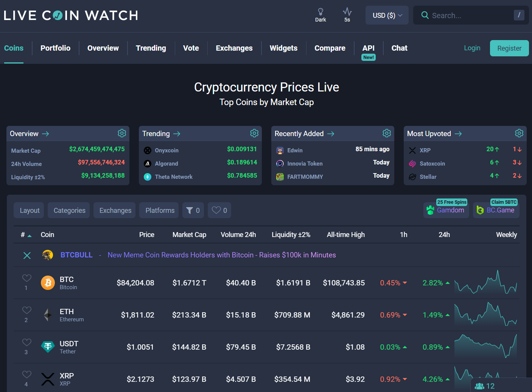Toggle Dark mode with the lightbulb
Image resolution: width=532 pixels, height=392 pixels.
pyautogui.click(x=320, y=12)
